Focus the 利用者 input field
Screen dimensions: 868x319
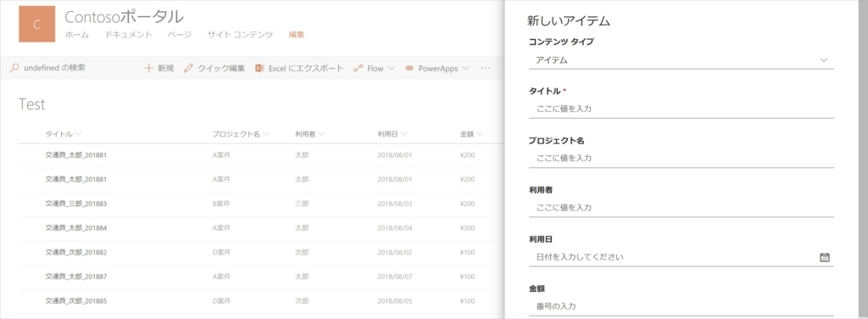pos(681,208)
